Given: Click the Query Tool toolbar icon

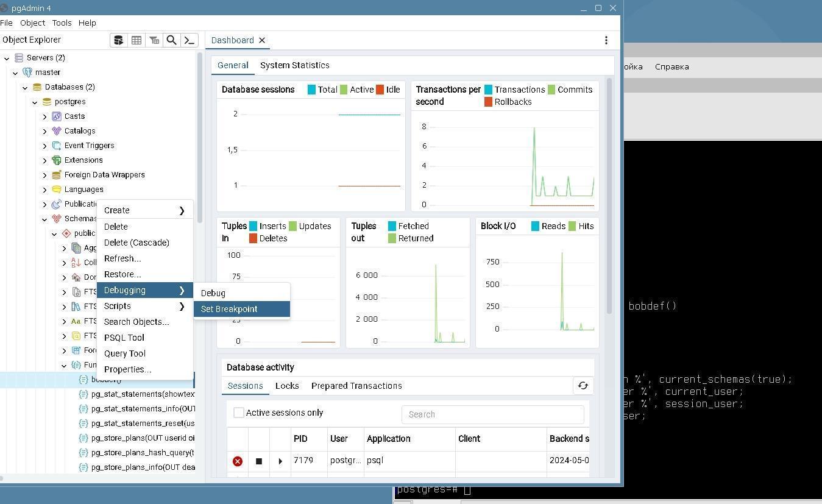Looking at the screenshot, I should 119,40.
